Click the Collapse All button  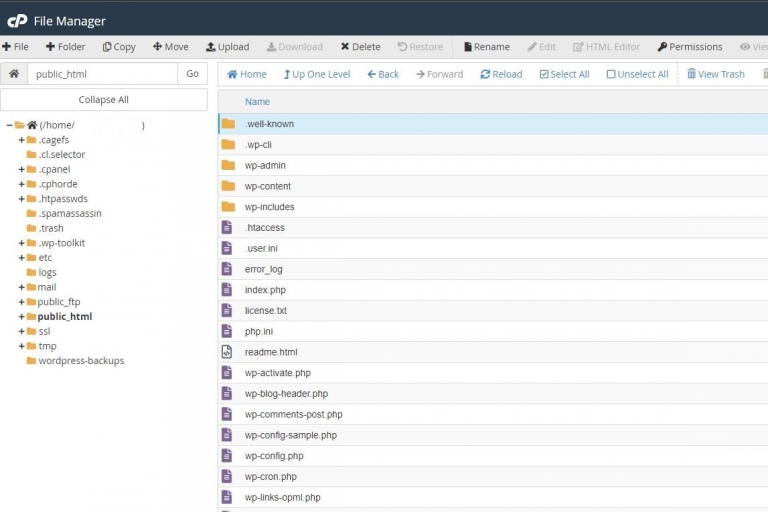pos(104,100)
